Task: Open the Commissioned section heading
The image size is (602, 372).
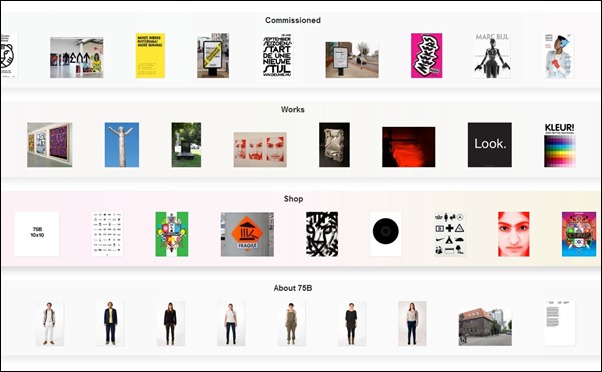Action: (x=293, y=20)
